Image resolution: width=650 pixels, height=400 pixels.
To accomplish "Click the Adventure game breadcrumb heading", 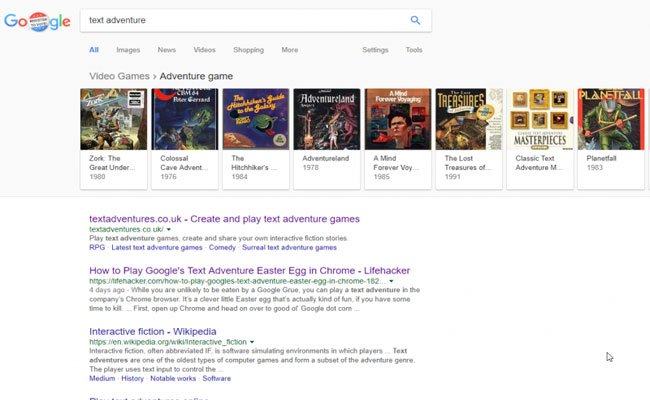I will [x=196, y=76].
